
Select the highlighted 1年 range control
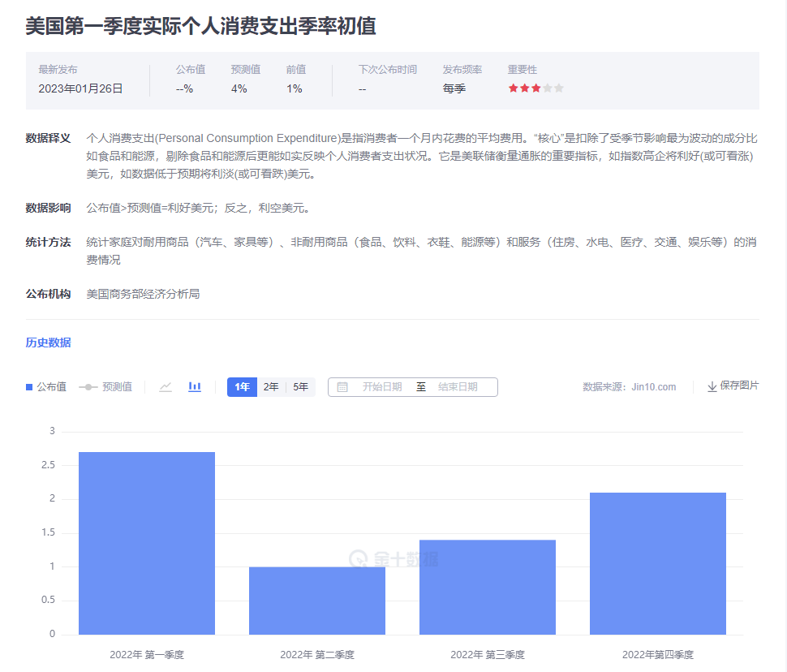[x=241, y=387]
